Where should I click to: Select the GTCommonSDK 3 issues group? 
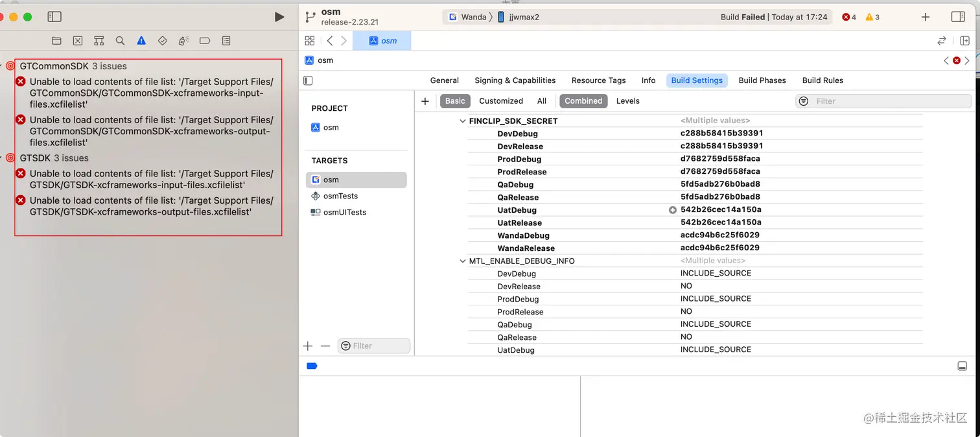pyautogui.click(x=73, y=66)
